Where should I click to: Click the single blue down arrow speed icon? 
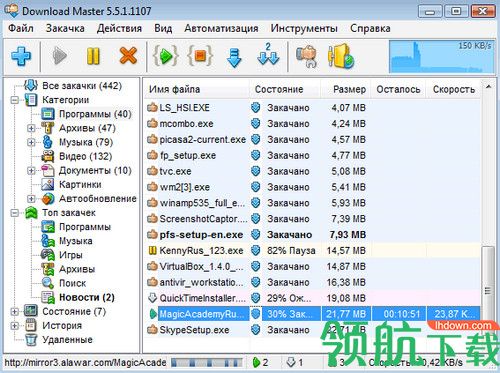tap(234, 57)
